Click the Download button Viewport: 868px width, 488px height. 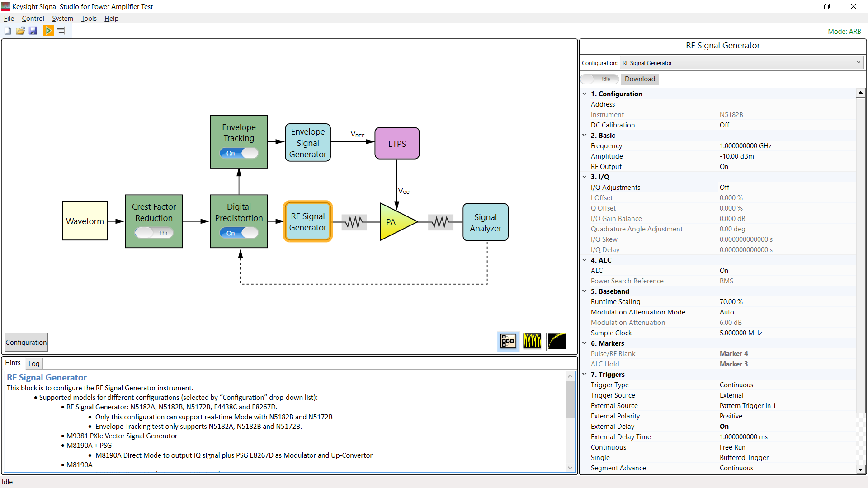pyautogui.click(x=640, y=79)
